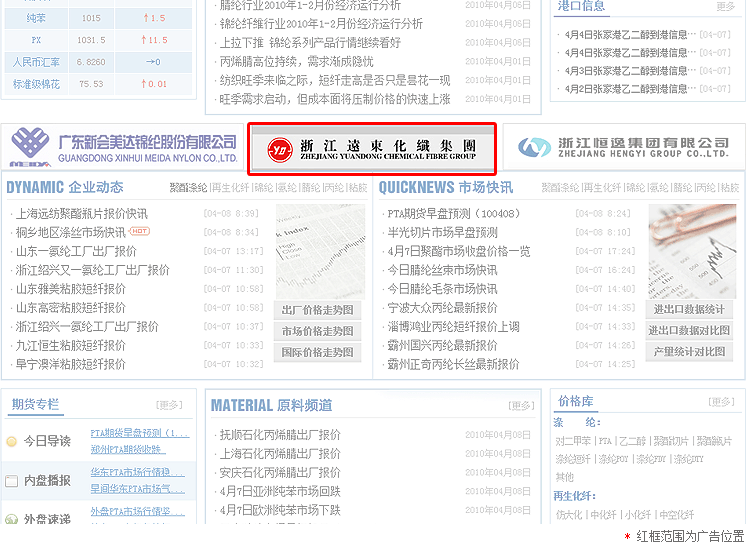Open 进出口数据对比图 button

(689, 330)
